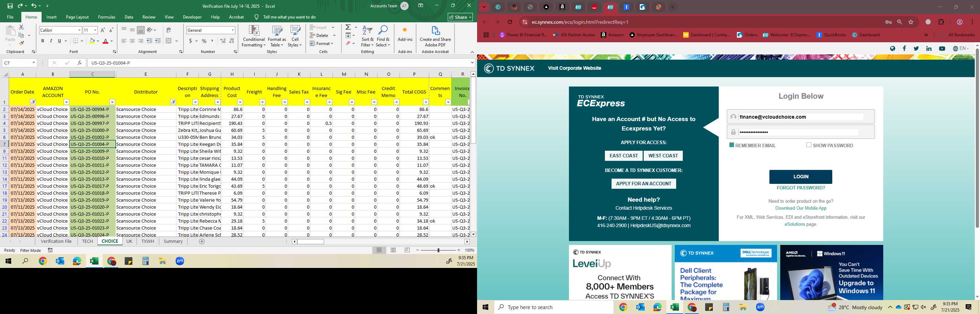980x314 pixels.
Task: Click the FORGOT PASSWORD? link
Action: tap(800, 188)
